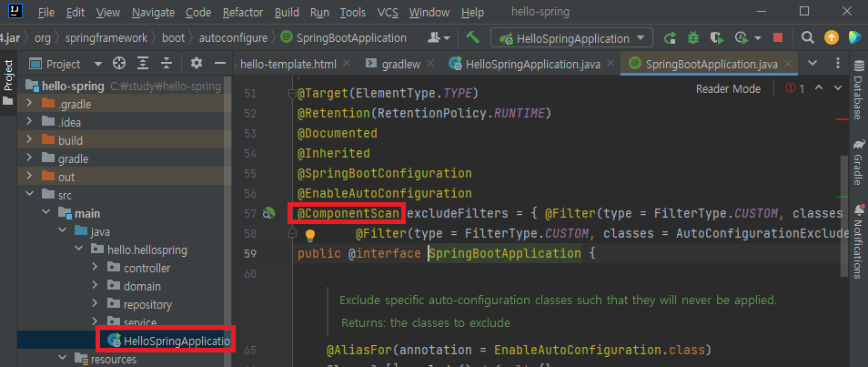This screenshot has width=868, height=367.
Task: Click the SpringBootApplication breadcrumb
Action: pyautogui.click(x=344, y=38)
